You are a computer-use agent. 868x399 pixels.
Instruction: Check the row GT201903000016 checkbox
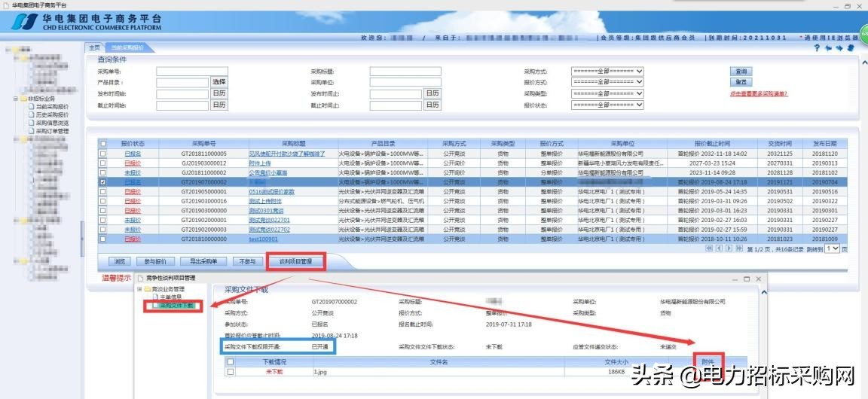coord(102,201)
